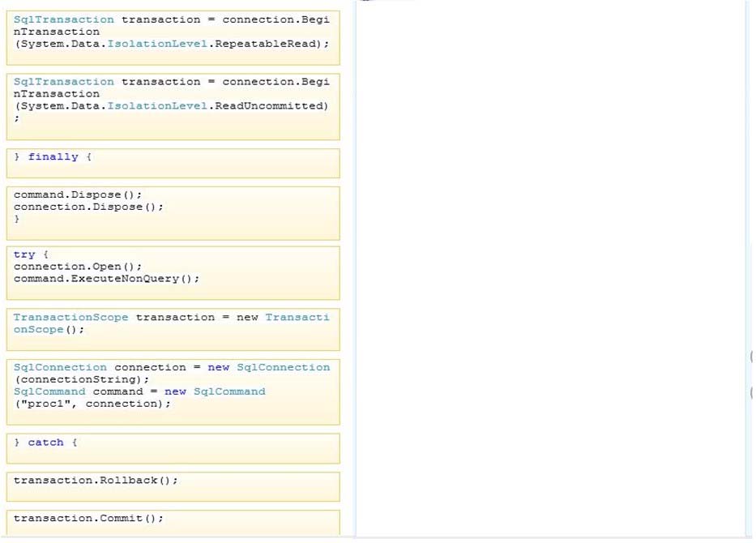Select the transaction.Commit() code block
The image size is (756, 543).
coord(173,522)
